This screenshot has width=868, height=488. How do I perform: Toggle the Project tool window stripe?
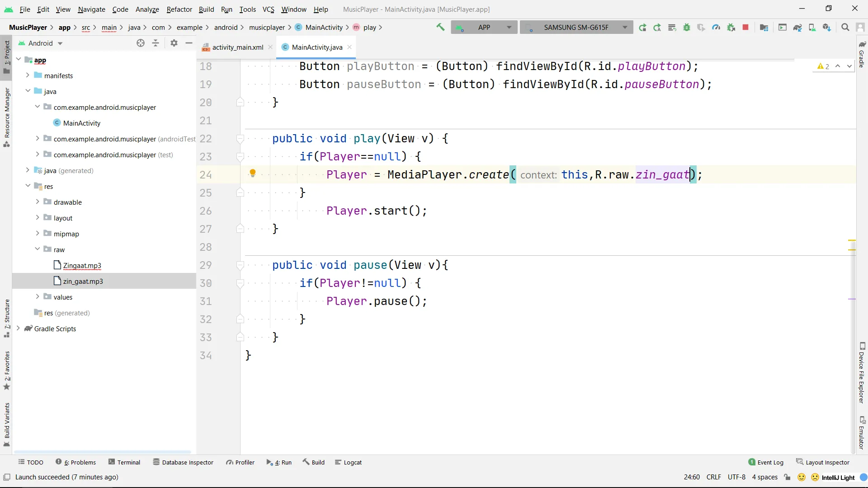click(x=6, y=56)
